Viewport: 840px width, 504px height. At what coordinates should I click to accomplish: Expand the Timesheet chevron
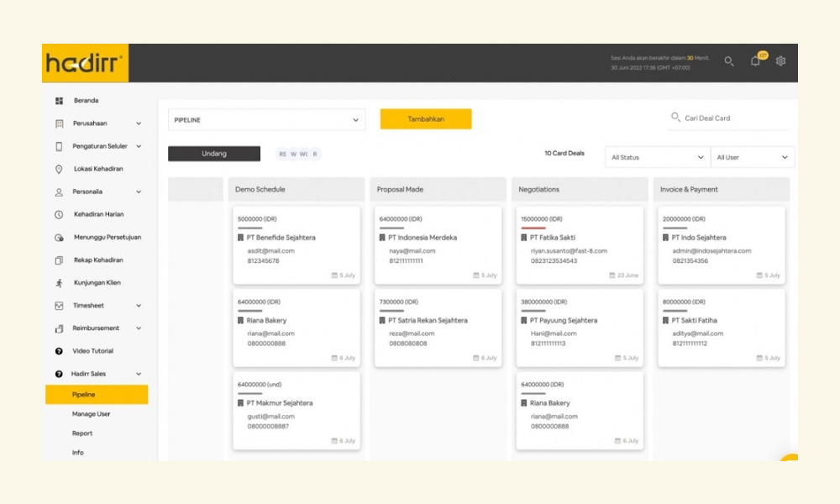point(139,306)
